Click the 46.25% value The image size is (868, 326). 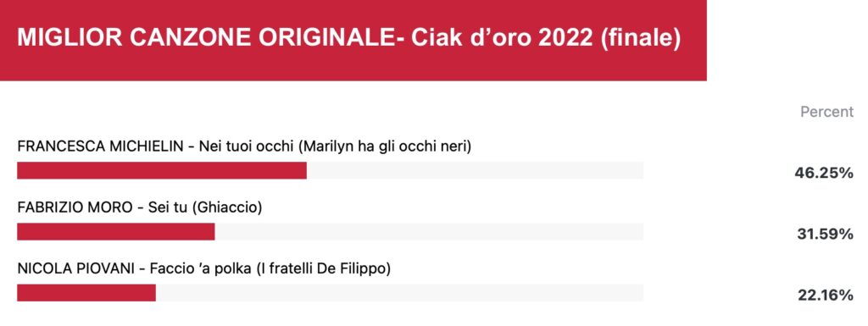[824, 173]
